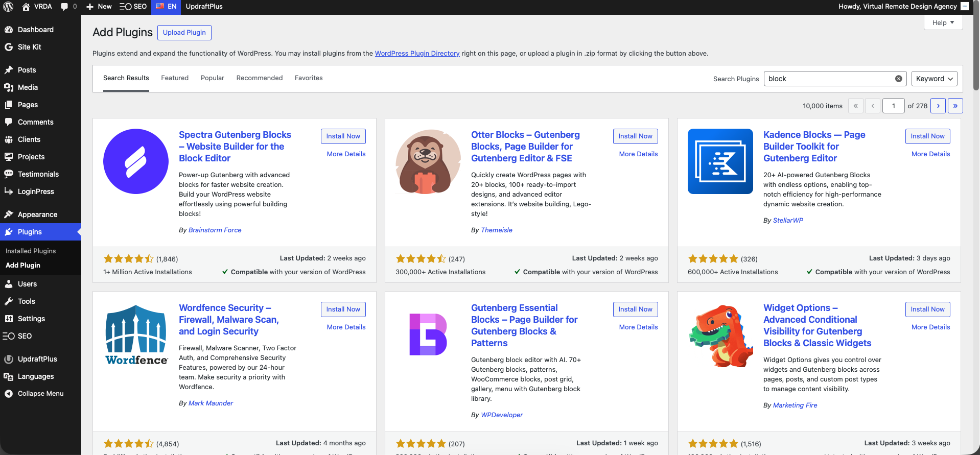Switch to the Recommended tab
The width and height of the screenshot is (980, 455).
pos(260,78)
